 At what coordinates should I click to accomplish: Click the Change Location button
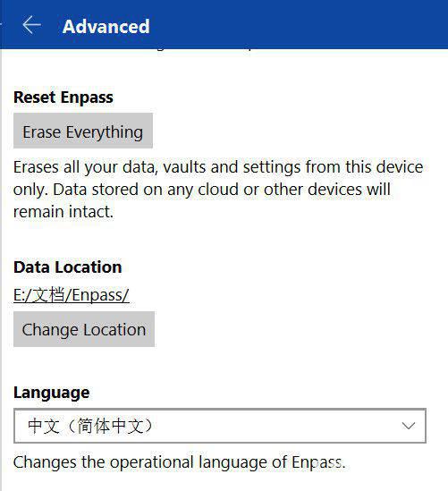point(84,329)
